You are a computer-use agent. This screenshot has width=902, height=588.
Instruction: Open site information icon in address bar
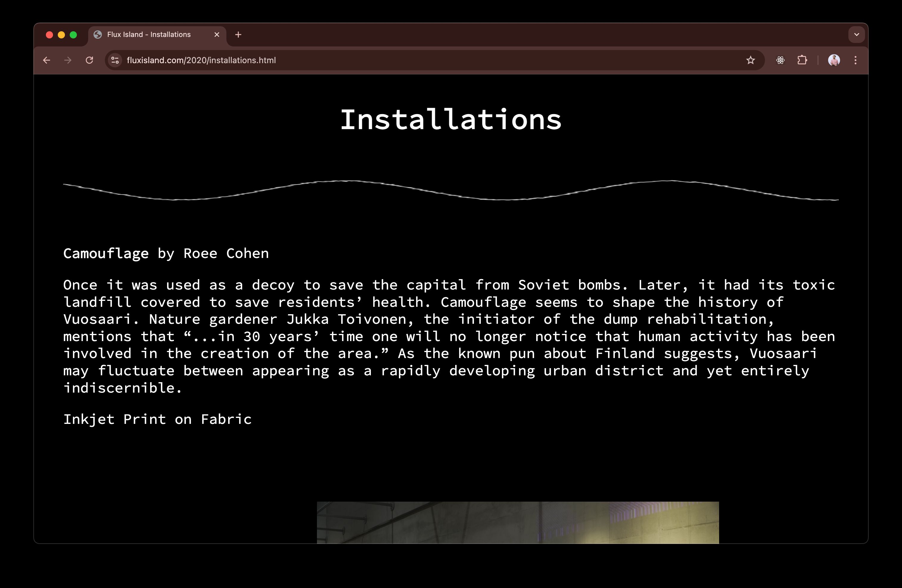tap(115, 60)
